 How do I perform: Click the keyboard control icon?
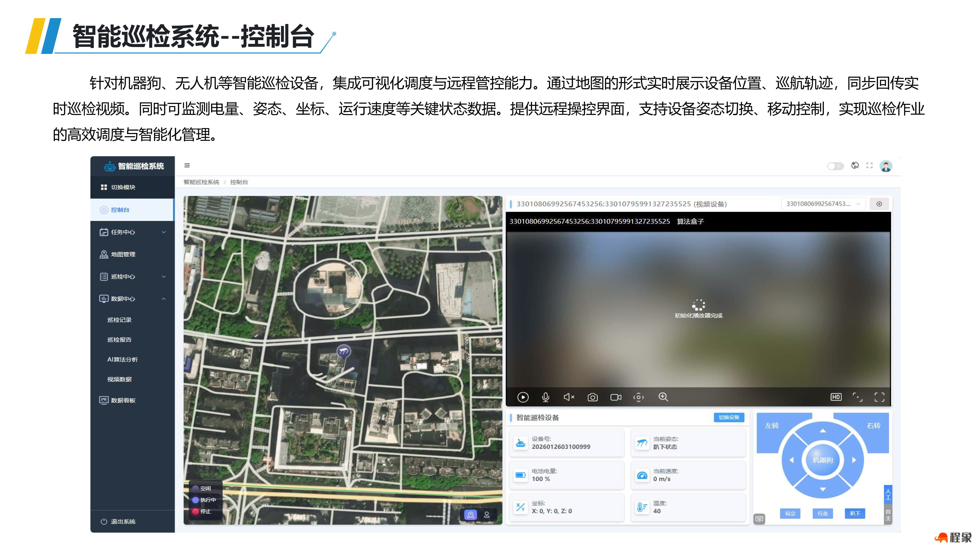pos(759,519)
